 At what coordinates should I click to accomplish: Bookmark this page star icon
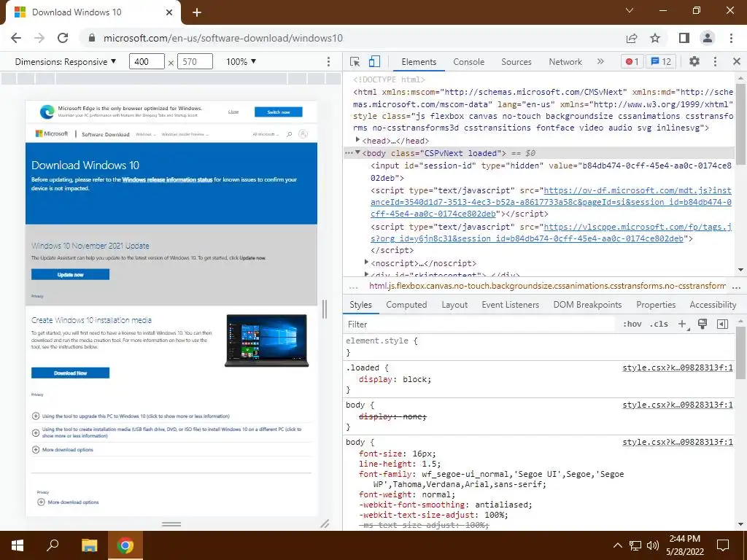coord(655,38)
